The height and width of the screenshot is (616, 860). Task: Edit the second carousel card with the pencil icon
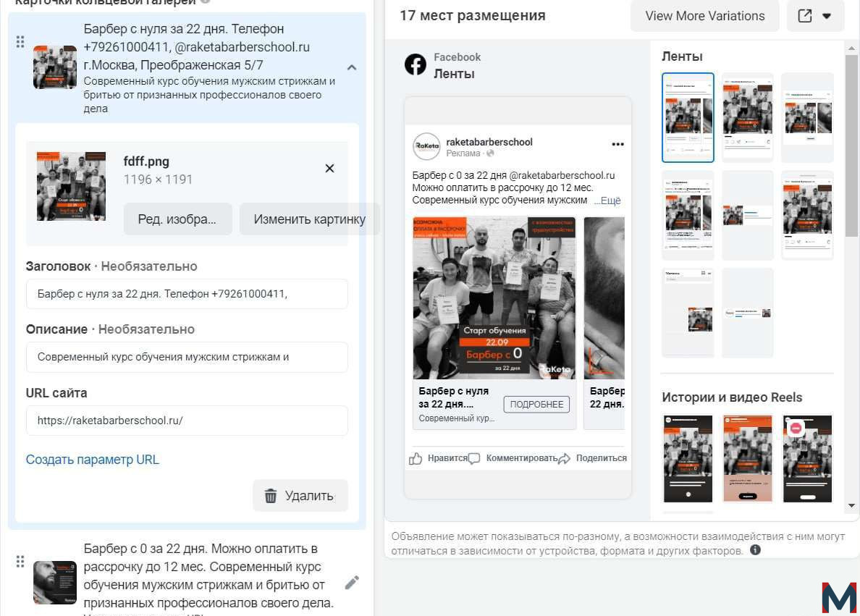pos(352,583)
